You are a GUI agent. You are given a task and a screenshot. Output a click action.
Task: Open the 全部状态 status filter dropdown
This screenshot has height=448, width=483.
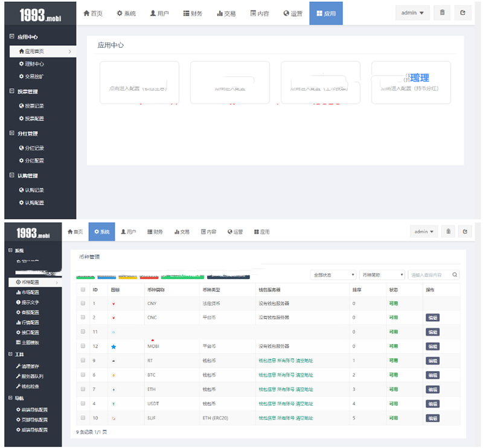pyautogui.click(x=333, y=275)
